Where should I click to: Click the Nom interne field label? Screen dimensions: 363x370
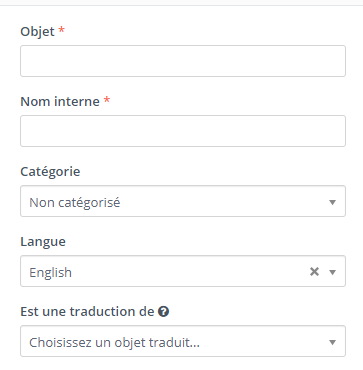[x=60, y=101]
